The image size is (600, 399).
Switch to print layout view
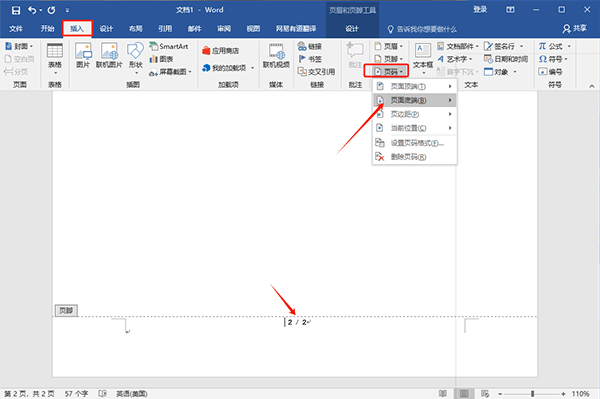[464, 394]
